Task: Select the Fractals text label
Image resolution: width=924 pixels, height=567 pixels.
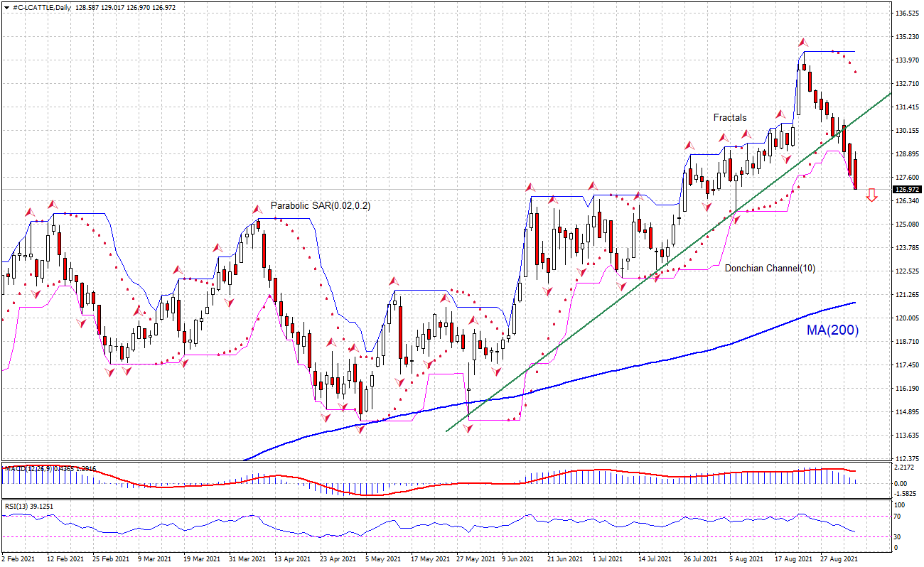Action: point(730,118)
